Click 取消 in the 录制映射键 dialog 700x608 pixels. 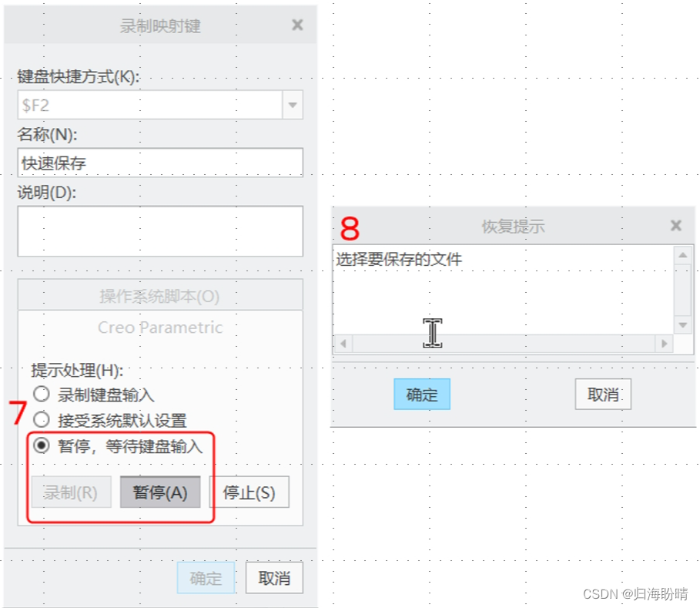click(273, 578)
